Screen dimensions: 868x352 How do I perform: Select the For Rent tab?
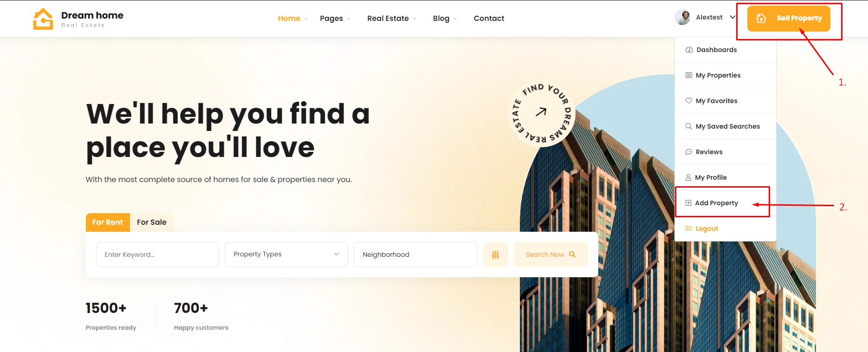[108, 222]
